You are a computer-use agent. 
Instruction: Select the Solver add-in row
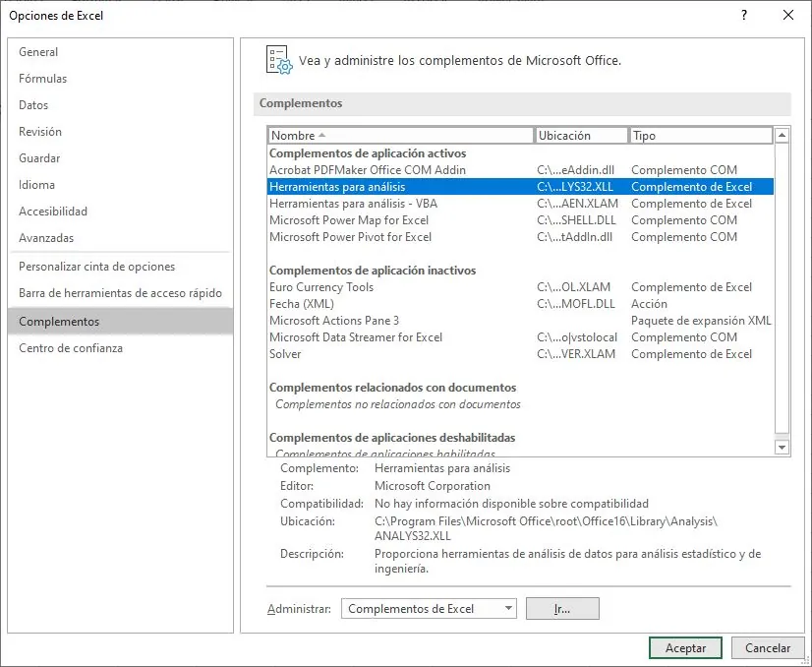click(x=286, y=354)
